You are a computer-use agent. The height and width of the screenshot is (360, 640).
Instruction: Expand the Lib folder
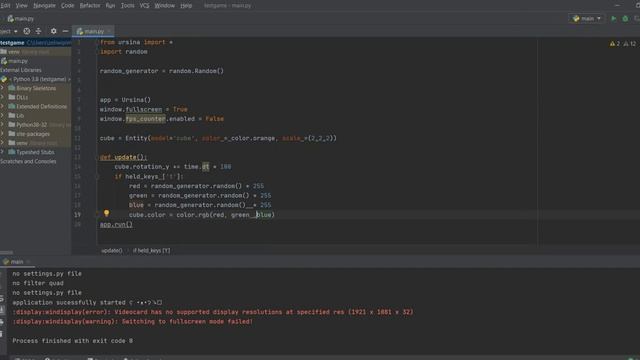[2, 116]
